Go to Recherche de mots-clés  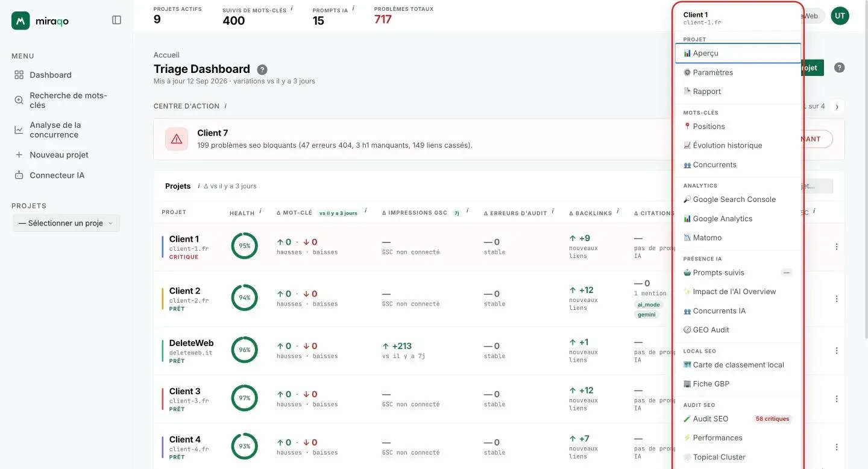point(66,100)
